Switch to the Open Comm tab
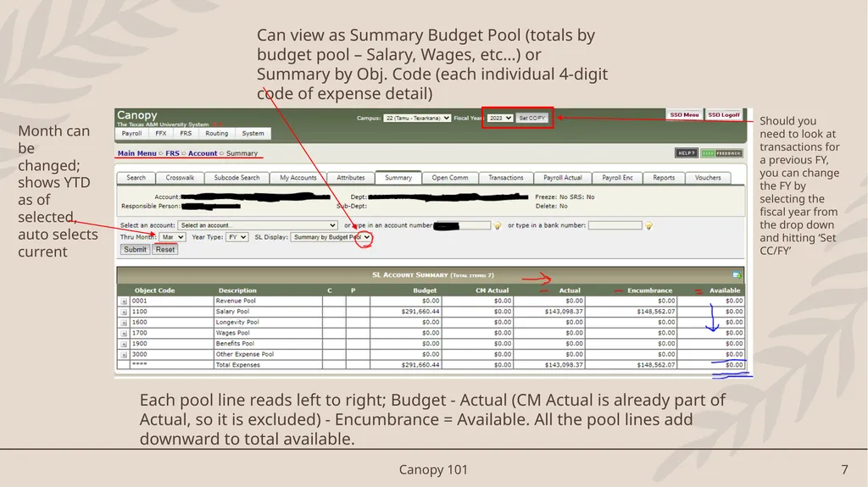Image resolution: width=868 pixels, height=487 pixels. (450, 178)
